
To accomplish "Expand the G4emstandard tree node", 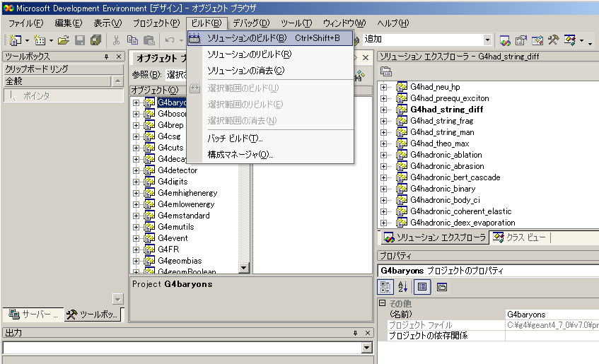I will pos(136,216).
